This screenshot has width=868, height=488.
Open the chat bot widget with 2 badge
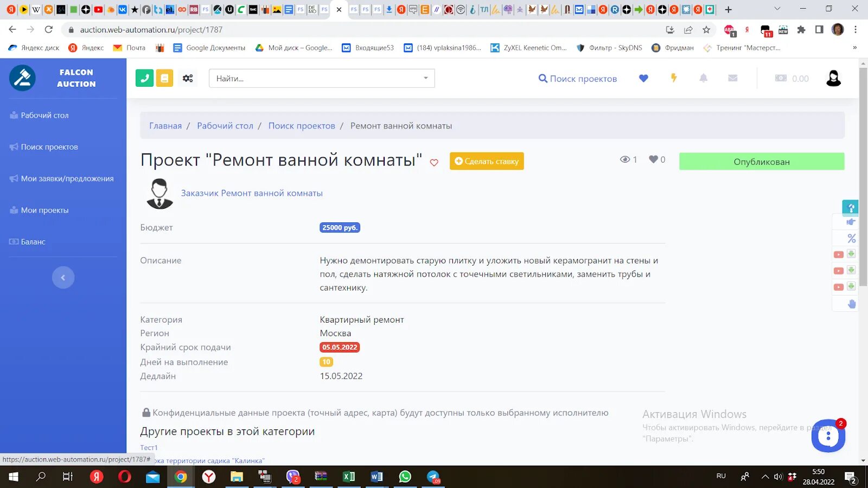828,435
